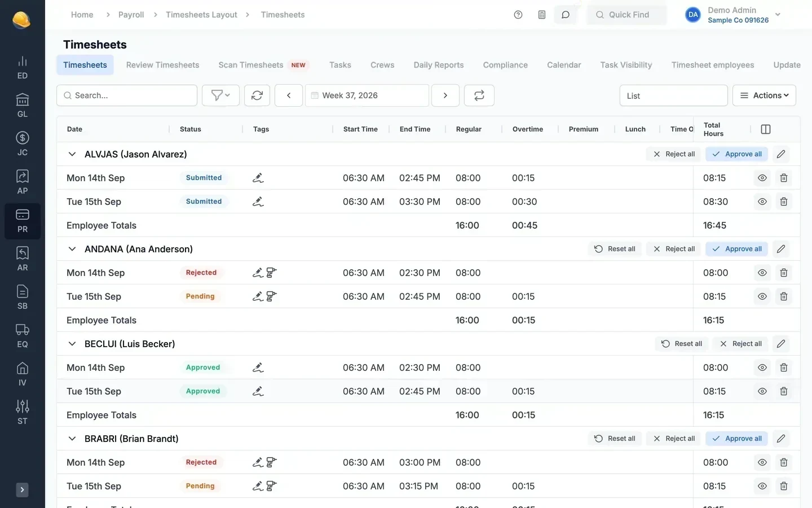Open the Compliance tab

tap(505, 65)
